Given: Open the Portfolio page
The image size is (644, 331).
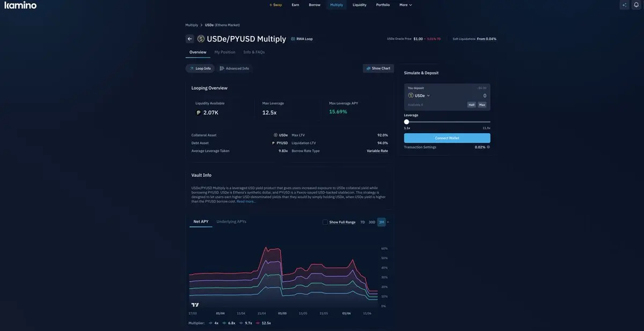Looking at the screenshot, I should tap(383, 5).
